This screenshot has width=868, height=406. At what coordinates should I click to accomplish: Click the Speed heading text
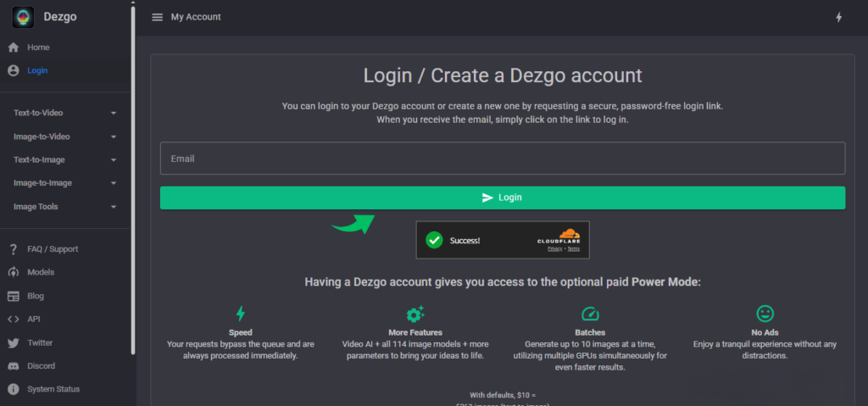240,333
